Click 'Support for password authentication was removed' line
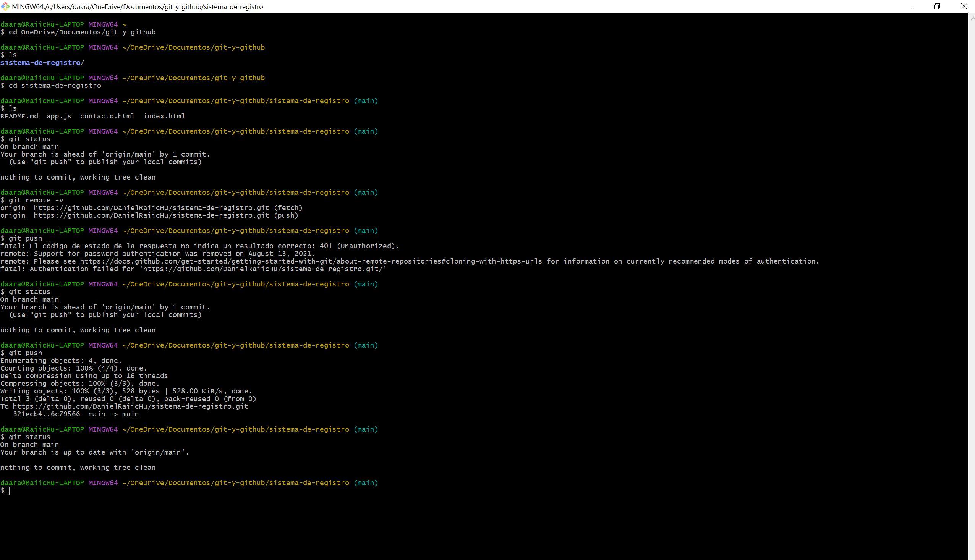The width and height of the screenshot is (975, 560). tap(158, 254)
